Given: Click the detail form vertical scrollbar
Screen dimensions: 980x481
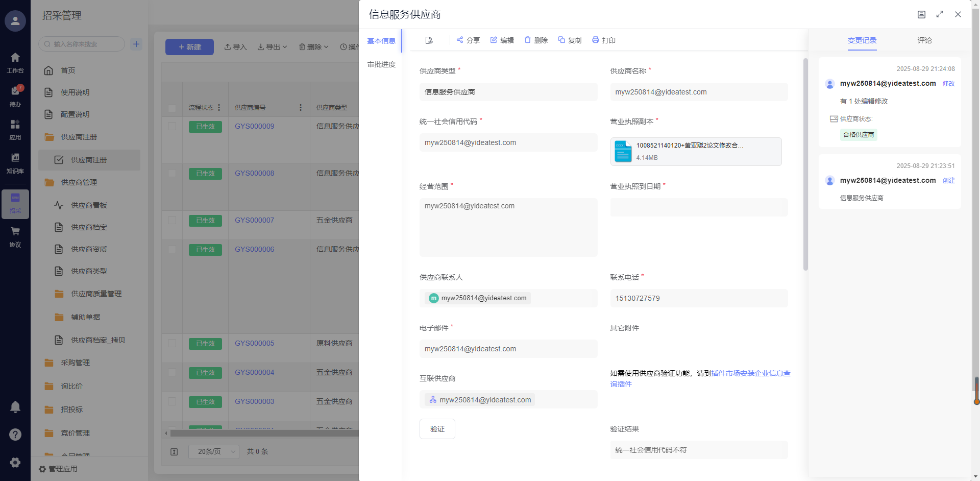Looking at the screenshot, I should point(805,163).
